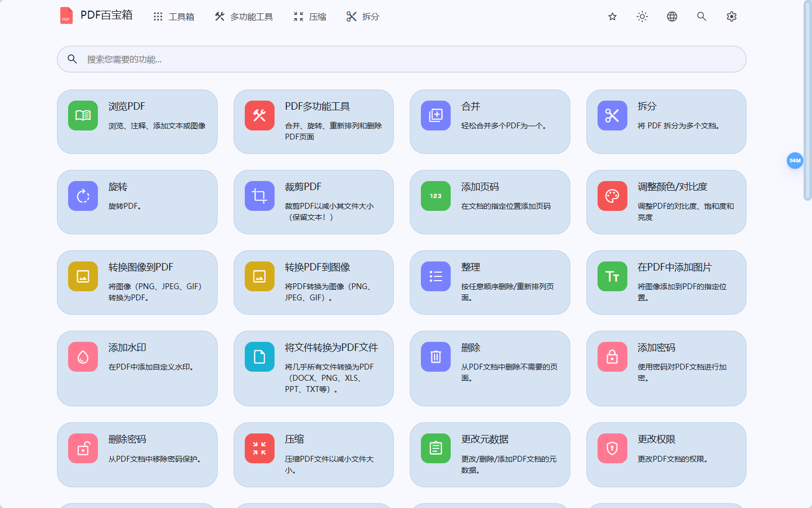Screen dimensions: 812x508
Task: Click text 在PDF中添加自定义水印。
Action: click(x=151, y=367)
